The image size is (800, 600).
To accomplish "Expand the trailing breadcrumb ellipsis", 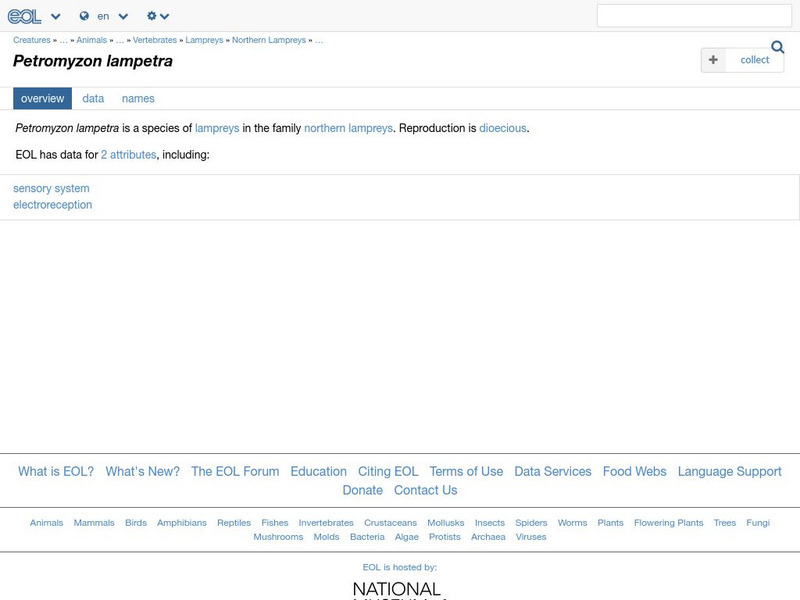I will point(319,40).
